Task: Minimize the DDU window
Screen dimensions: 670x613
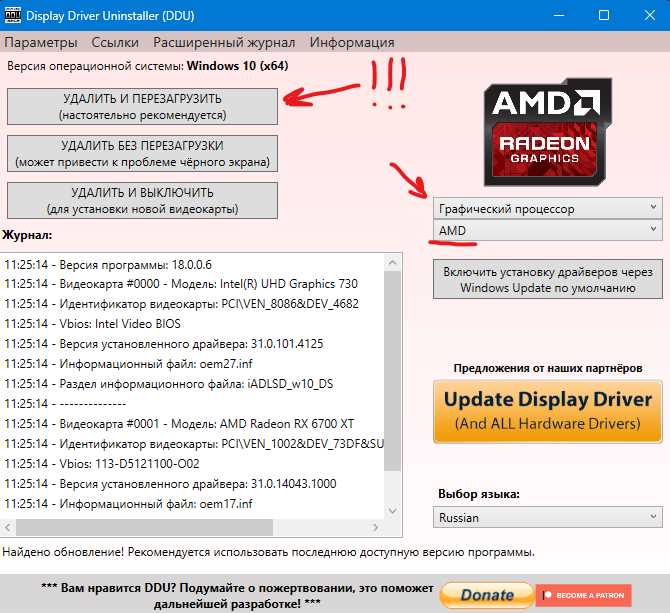Action: coord(559,15)
